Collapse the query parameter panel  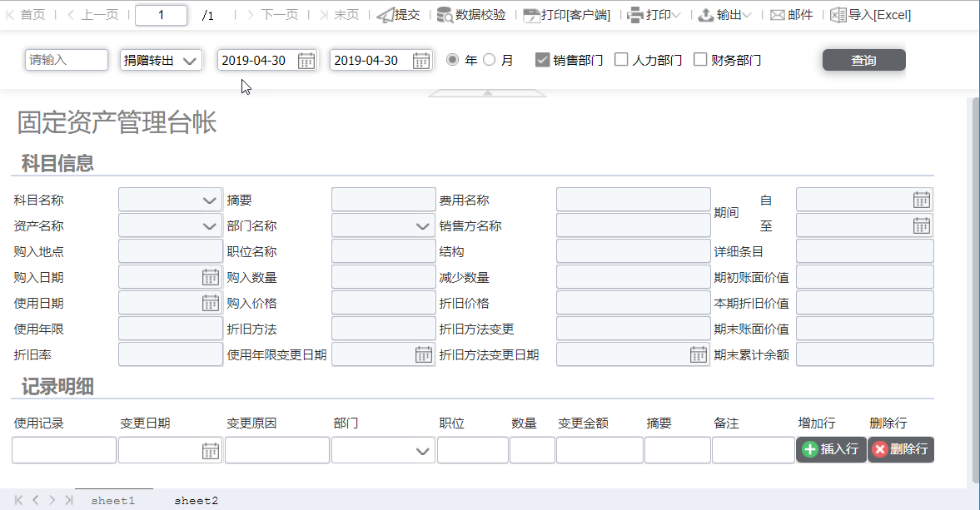(487, 93)
